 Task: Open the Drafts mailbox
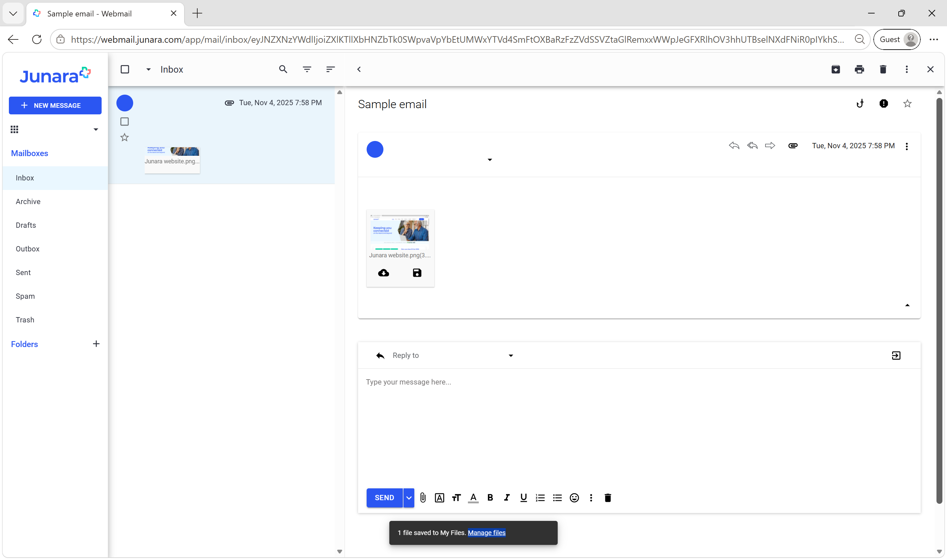click(x=55, y=225)
